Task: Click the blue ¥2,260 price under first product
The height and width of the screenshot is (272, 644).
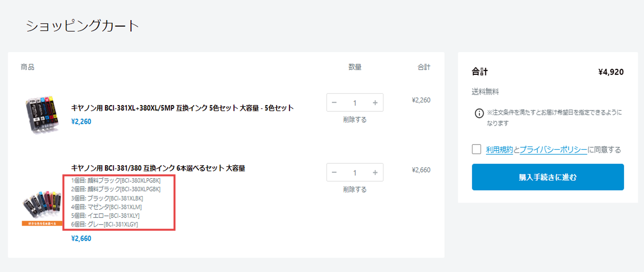Action: 81,122
